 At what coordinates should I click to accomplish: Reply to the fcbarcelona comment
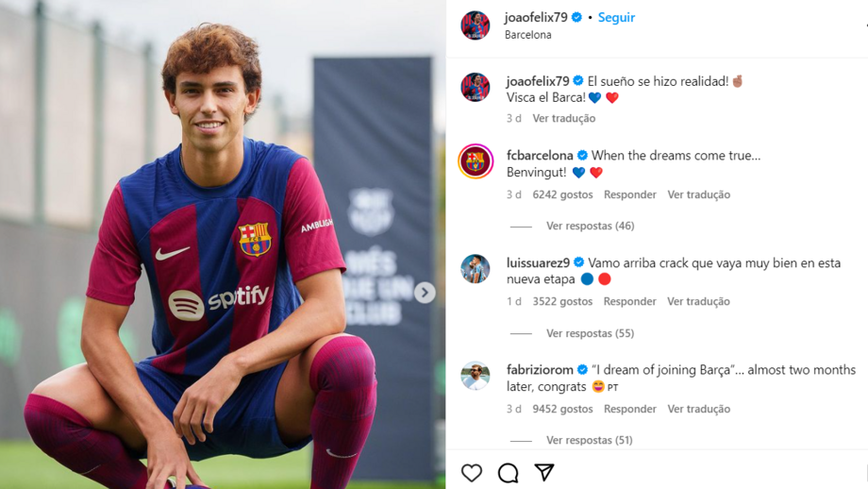click(629, 194)
